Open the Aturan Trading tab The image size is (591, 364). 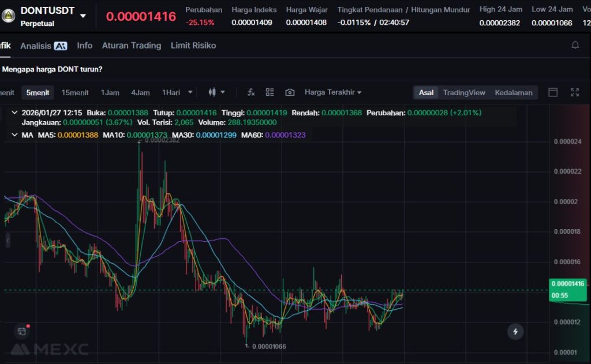(x=131, y=46)
